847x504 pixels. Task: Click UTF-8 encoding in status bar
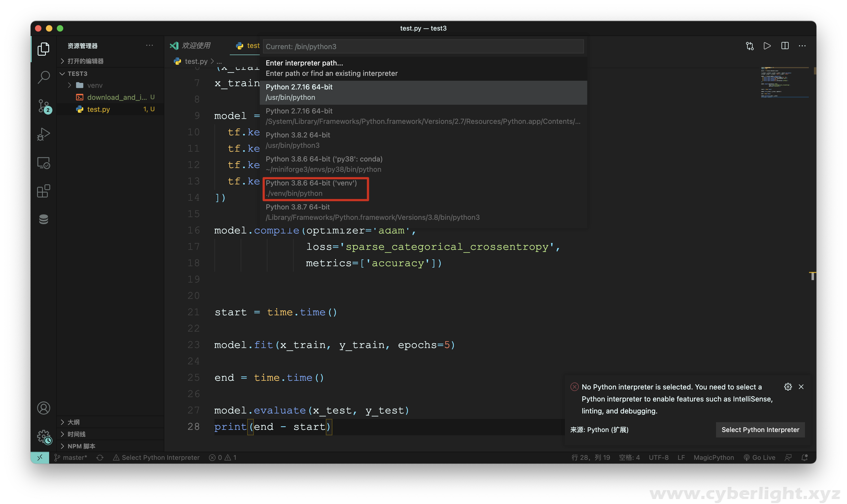pos(658,457)
